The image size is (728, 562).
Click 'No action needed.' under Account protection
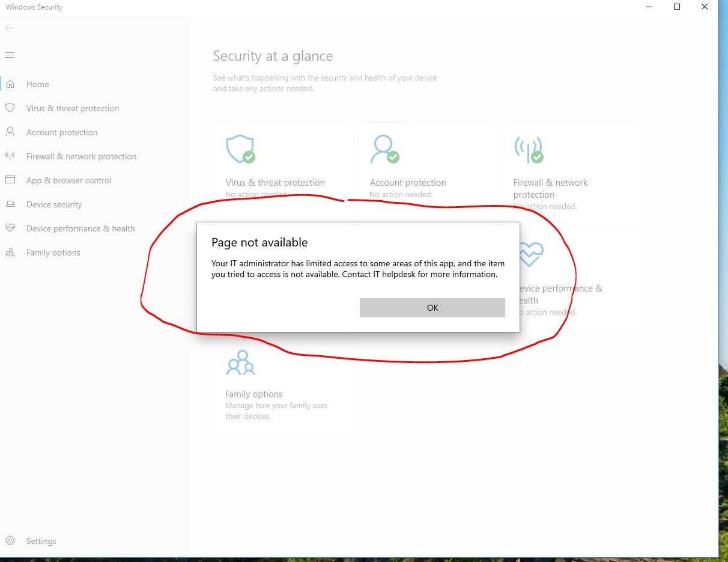[x=401, y=195]
